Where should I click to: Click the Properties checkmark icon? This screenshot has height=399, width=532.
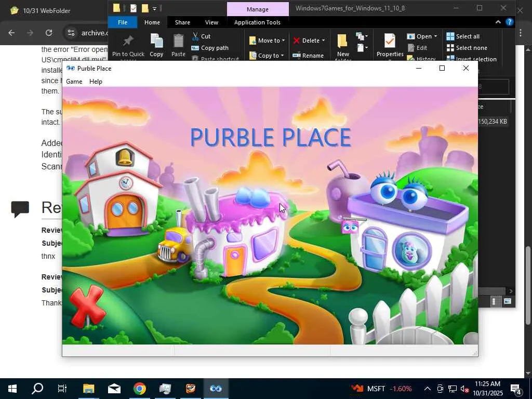coord(390,41)
